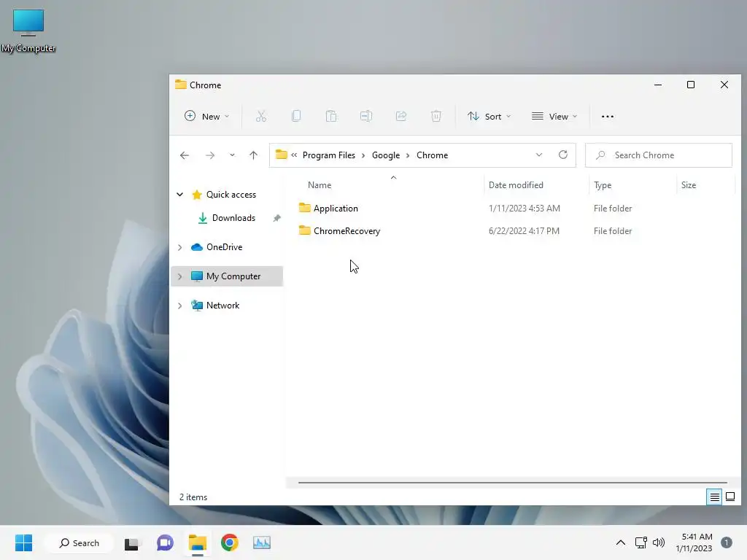Switch to large icons view layout
The image size is (747, 560).
pos(729,497)
